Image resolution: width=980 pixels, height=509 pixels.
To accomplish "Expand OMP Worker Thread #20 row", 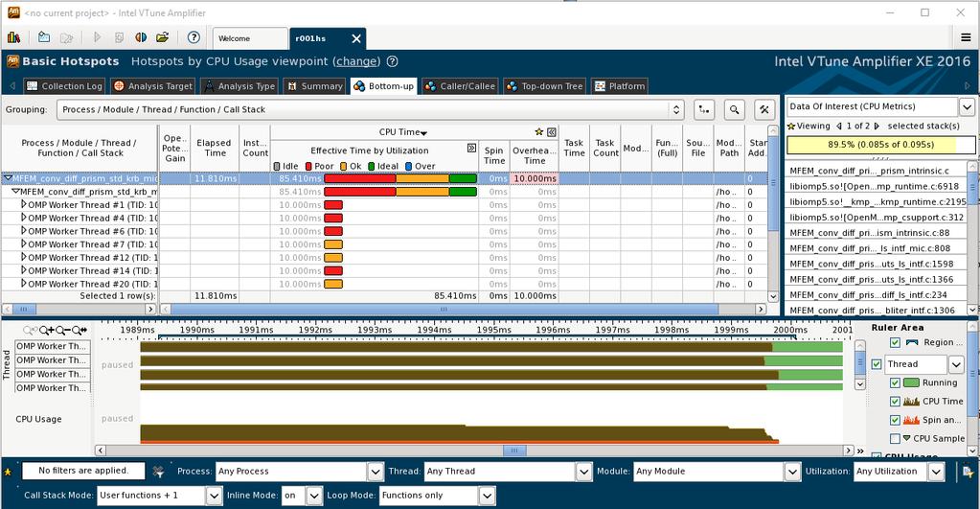I will click(24, 284).
